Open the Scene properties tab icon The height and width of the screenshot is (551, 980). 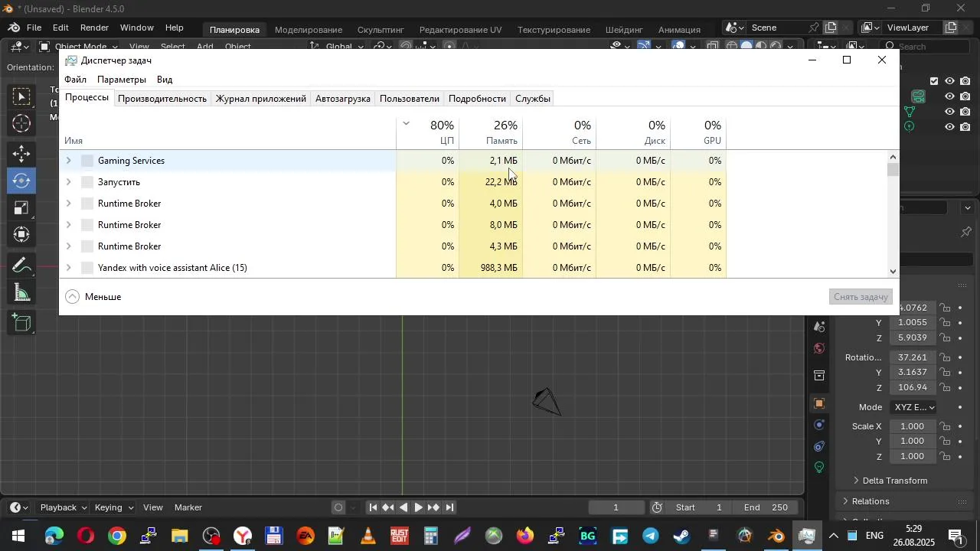[x=819, y=328]
